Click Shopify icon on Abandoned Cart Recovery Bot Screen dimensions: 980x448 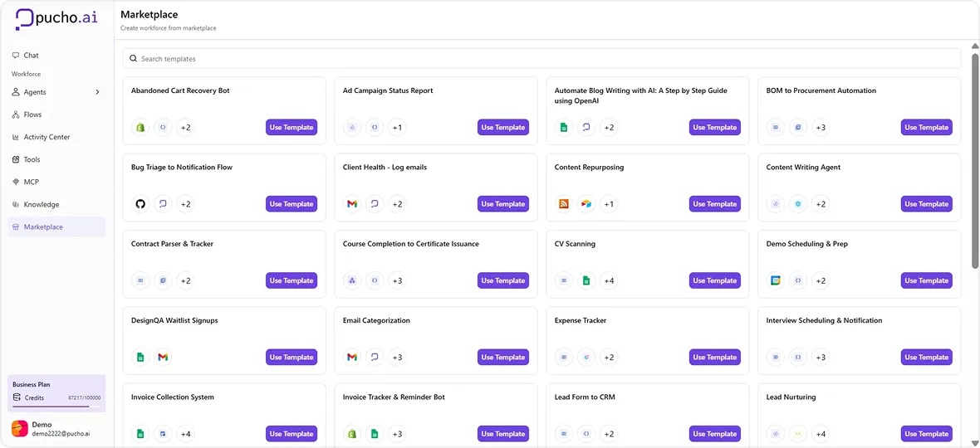(140, 127)
